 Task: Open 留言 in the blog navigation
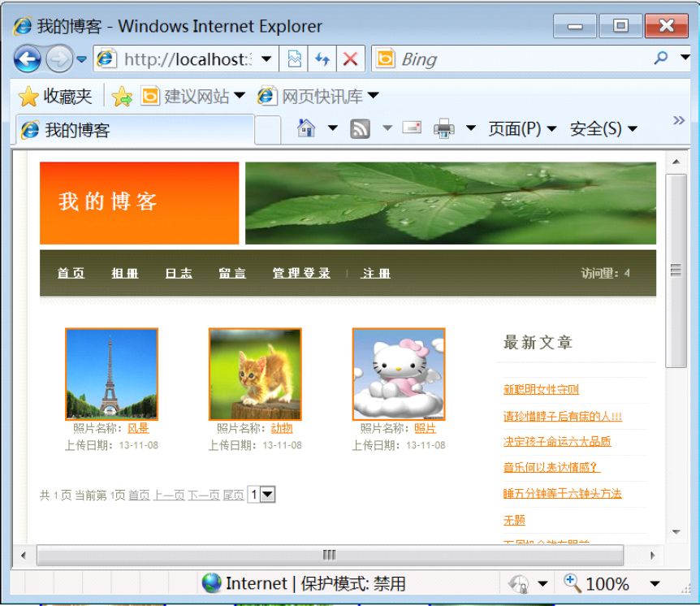[x=232, y=273]
